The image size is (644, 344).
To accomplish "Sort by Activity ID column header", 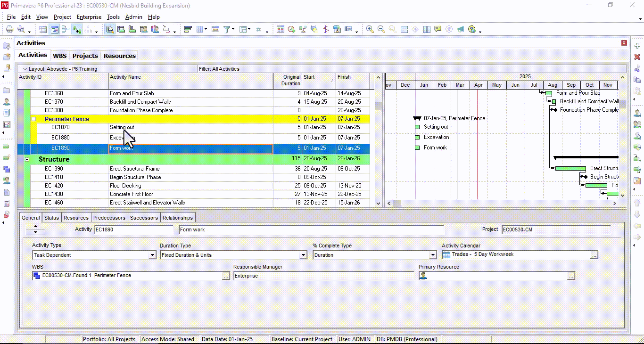I will point(63,81).
